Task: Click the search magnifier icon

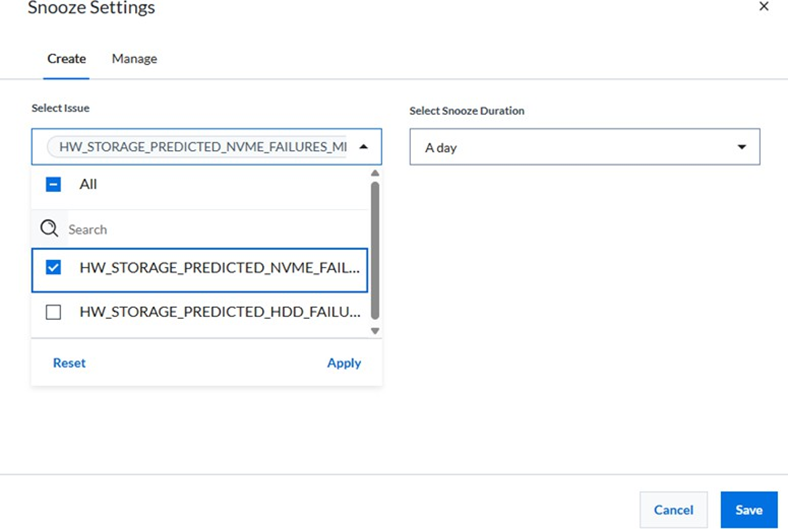Action: pyautogui.click(x=49, y=229)
